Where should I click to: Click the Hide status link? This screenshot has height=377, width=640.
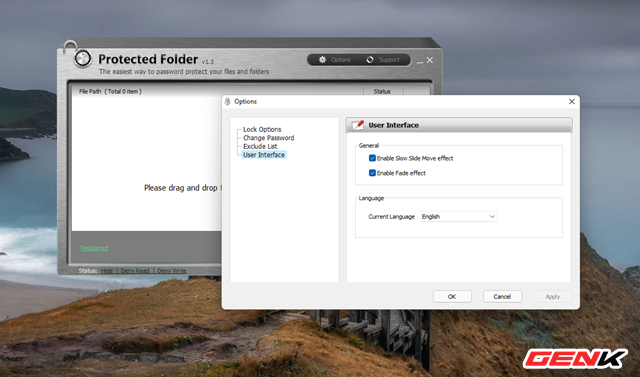pyautogui.click(x=107, y=271)
